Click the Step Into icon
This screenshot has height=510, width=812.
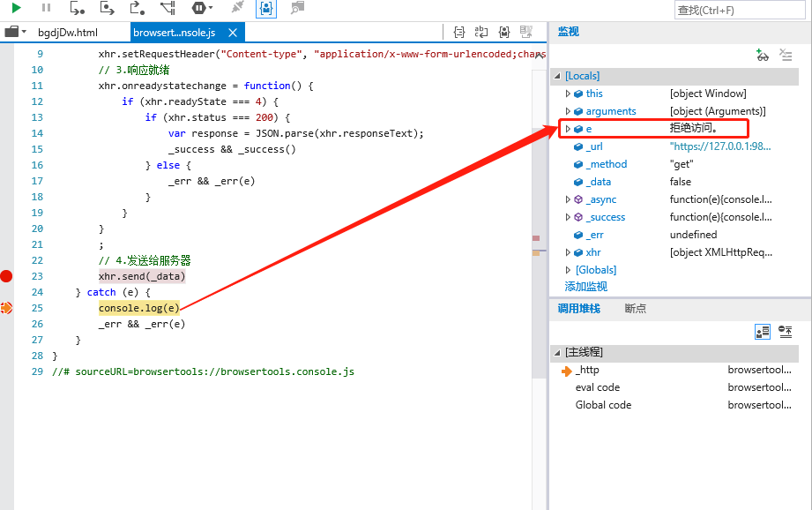click(x=77, y=8)
